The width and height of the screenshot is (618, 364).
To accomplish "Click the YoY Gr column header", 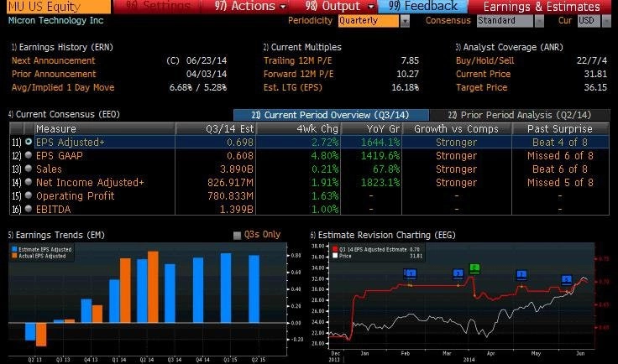I will [x=371, y=128].
